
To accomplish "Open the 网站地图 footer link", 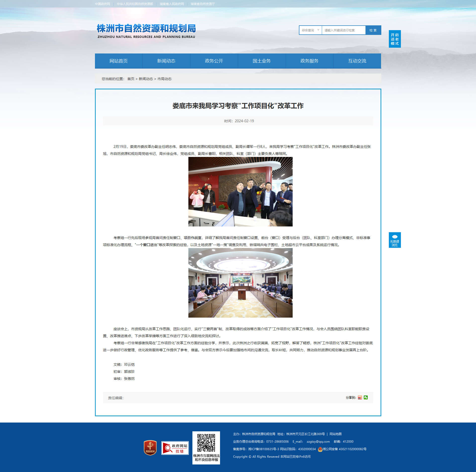I will point(336,434).
